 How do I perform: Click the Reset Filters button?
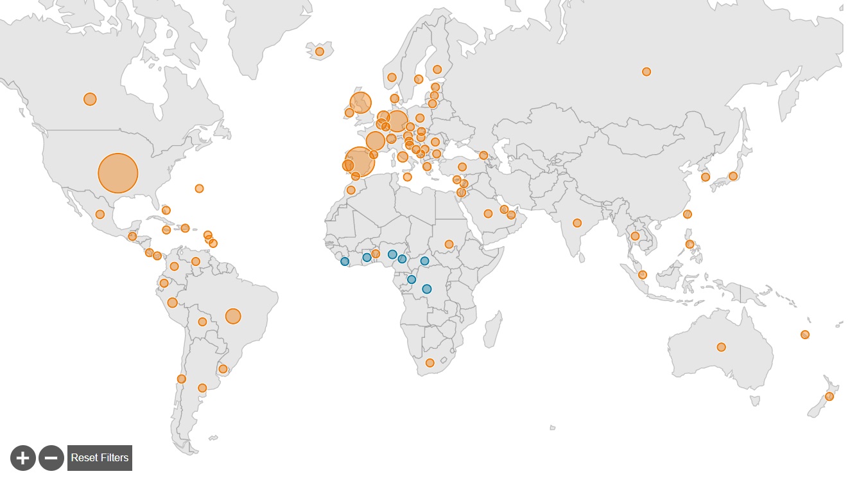click(100, 458)
